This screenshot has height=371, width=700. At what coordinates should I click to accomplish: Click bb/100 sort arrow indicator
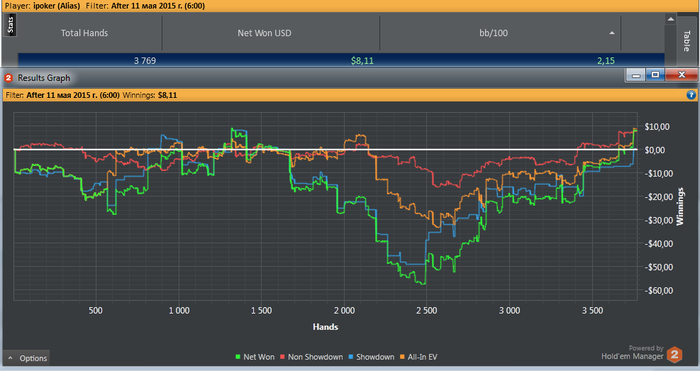(612, 33)
